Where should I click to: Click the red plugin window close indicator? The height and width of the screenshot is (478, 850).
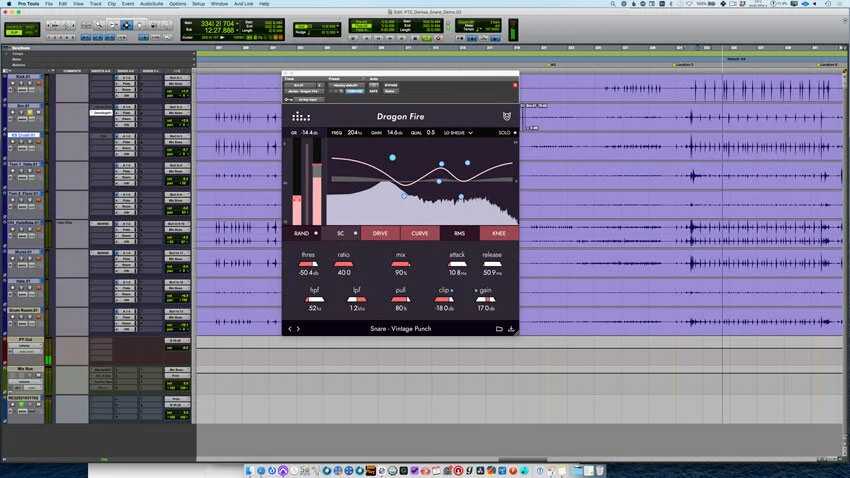click(x=514, y=85)
